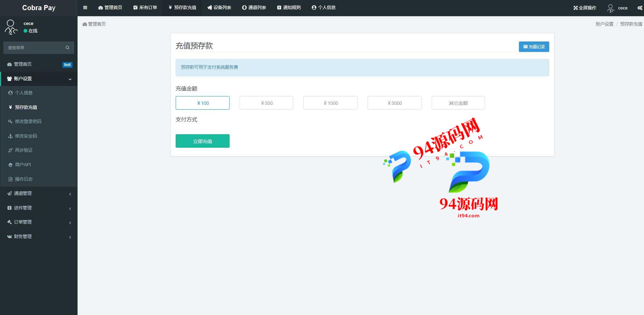Viewport: 644px width, 315px height.
Task: Open 预存款充值 in the sidebar submenu
Action: pos(39,107)
